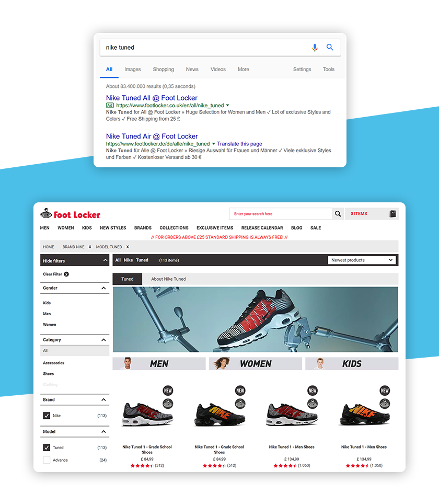The width and height of the screenshot is (439, 504).
Task: Select the WOMEN category banner
Action: 256,363
